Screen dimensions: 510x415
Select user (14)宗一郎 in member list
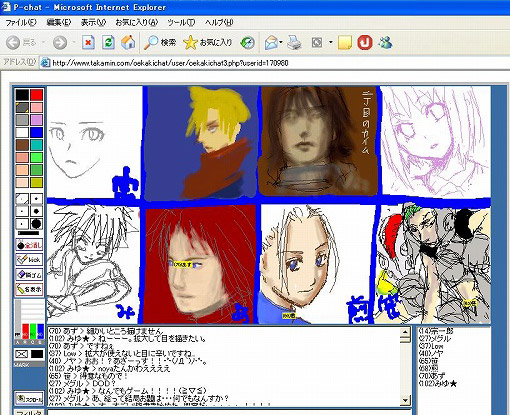[436, 331]
